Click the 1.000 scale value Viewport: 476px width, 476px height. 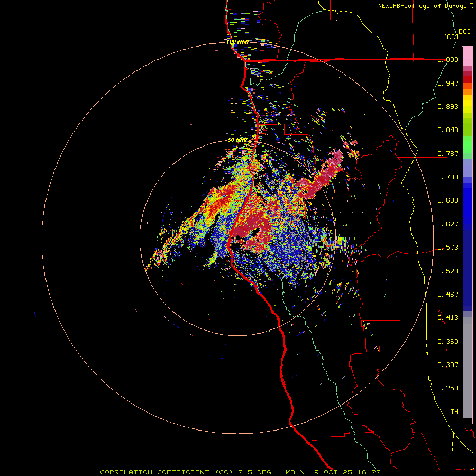448,59
